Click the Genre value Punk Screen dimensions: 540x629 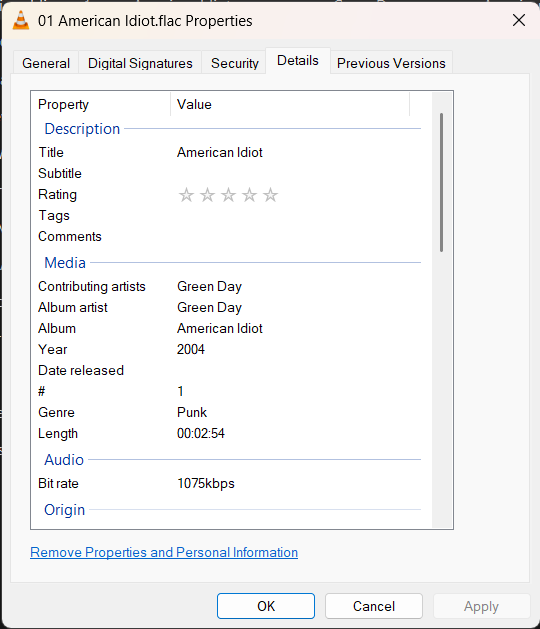pos(192,412)
